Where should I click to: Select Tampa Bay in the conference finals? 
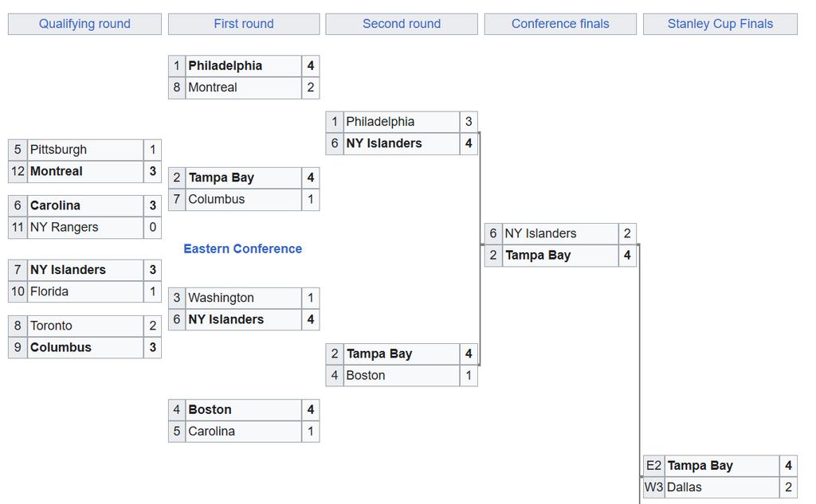click(x=560, y=256)
